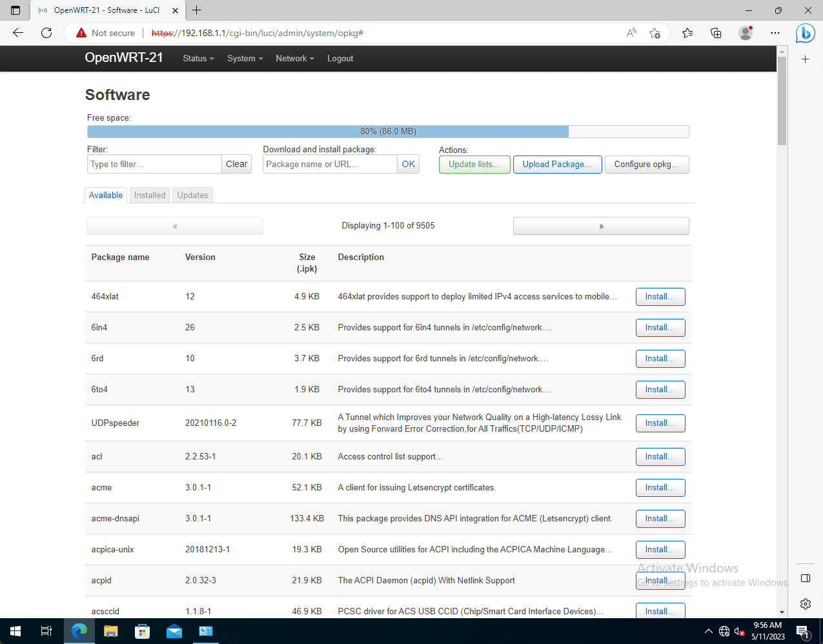Reload the page with refresh icon

[46, 33]
